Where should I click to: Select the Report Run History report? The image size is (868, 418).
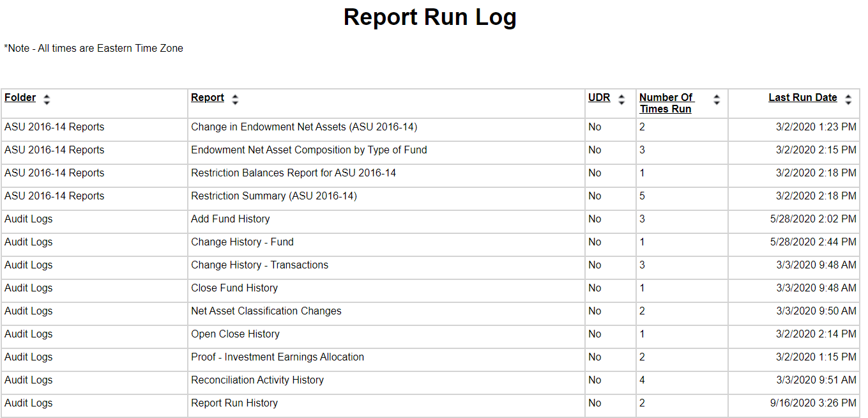234,403
